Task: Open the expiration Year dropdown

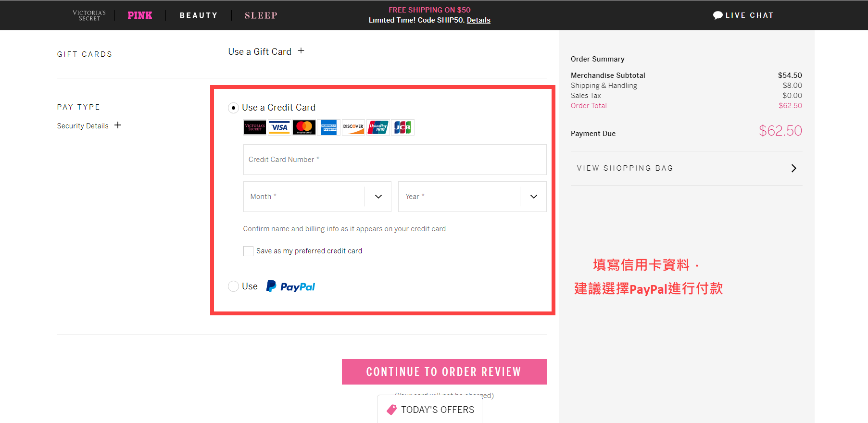Action: [472, 197]
